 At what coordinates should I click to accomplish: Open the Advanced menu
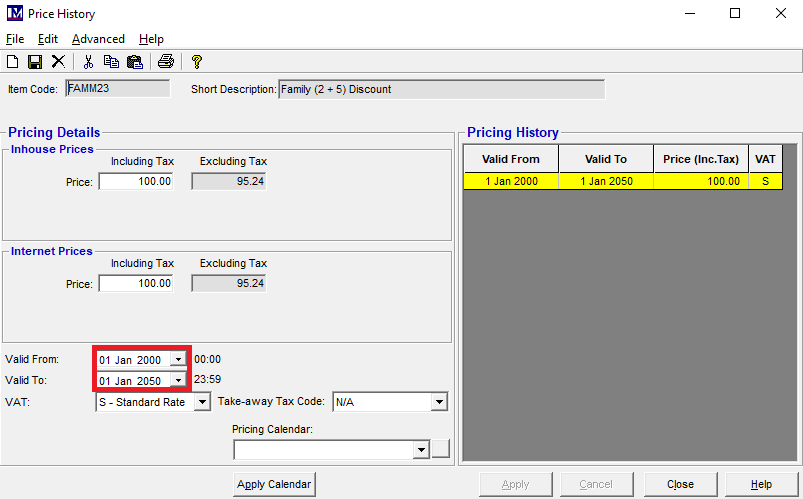pyautogui.click(x=98, y=39)
